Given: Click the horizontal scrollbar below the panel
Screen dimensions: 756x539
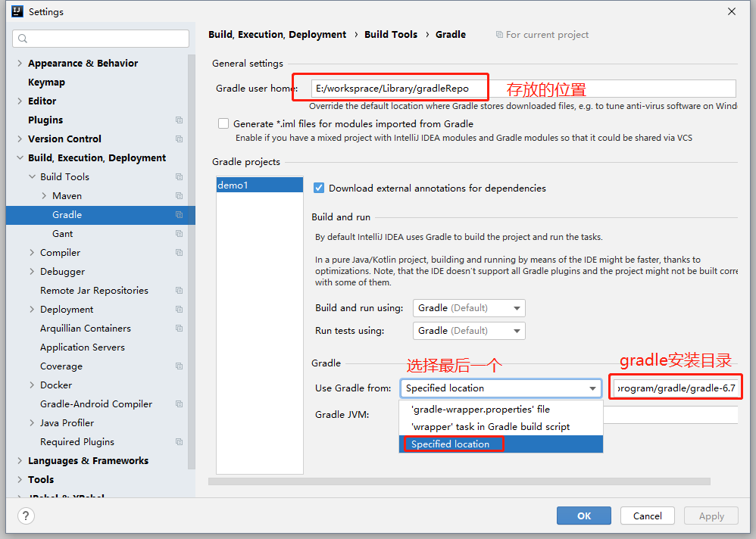Looking at the screenshot, I should 459,481.
